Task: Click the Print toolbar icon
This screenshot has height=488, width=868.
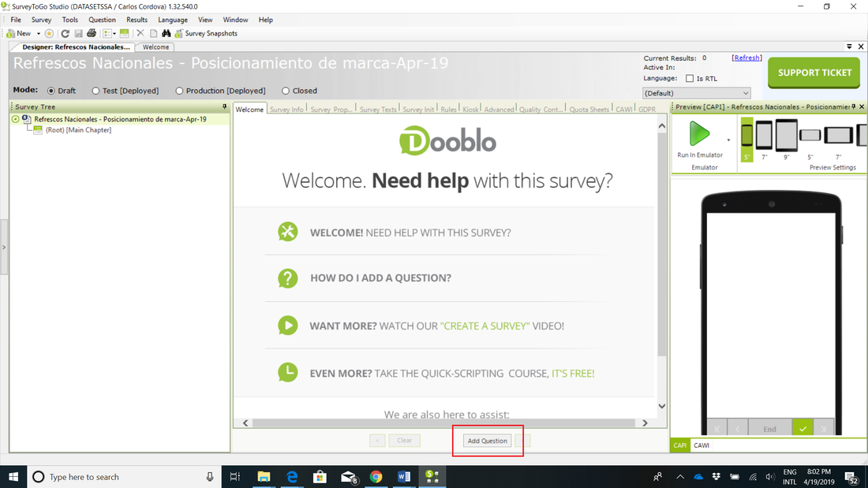Action: point(92,34)
